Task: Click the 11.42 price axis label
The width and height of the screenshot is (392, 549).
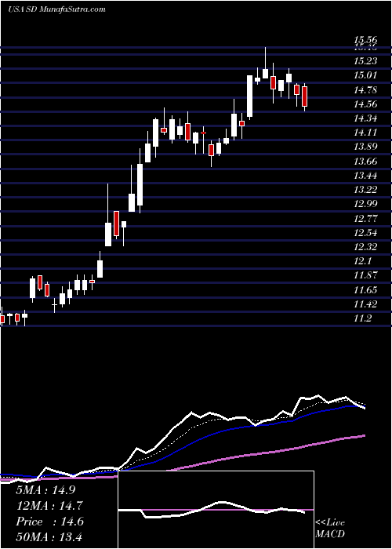Action: click(366, 304)
